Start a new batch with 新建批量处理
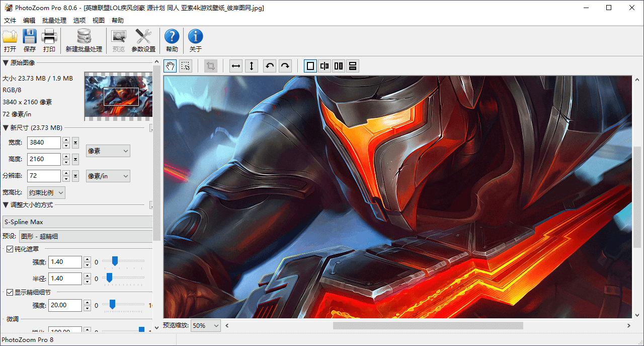 [x=84, y=41]
